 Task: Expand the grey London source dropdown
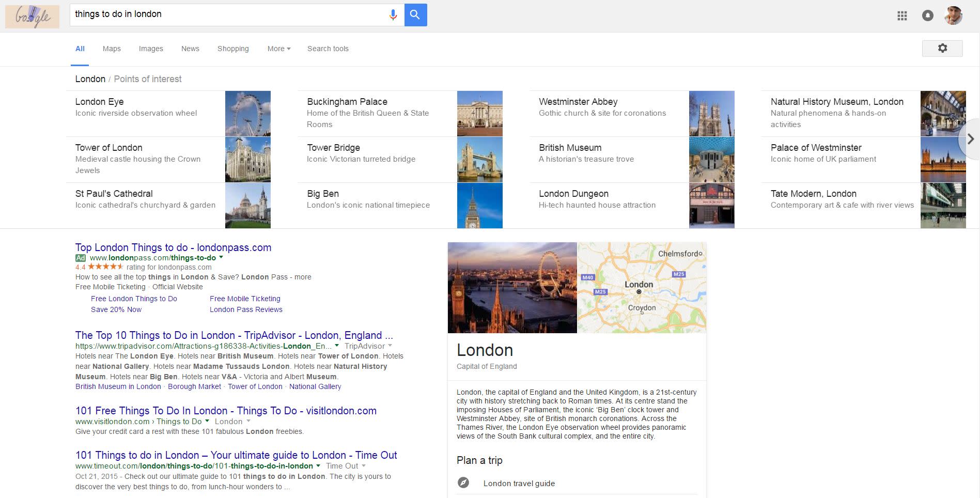(248, 421)
